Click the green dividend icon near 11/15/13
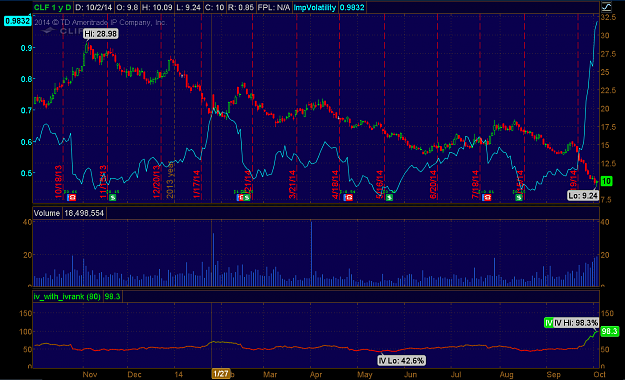The image size is (625, 380). click(113, 197)
